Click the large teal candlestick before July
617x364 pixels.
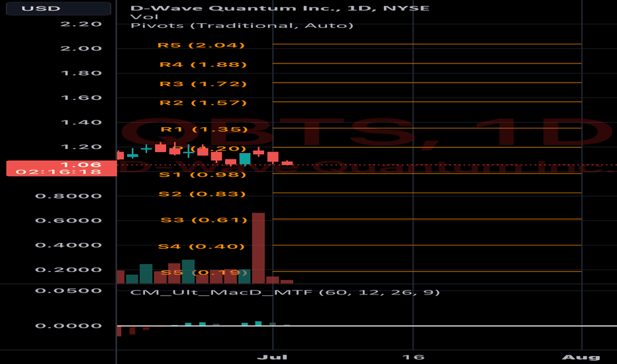click(245, 159)
